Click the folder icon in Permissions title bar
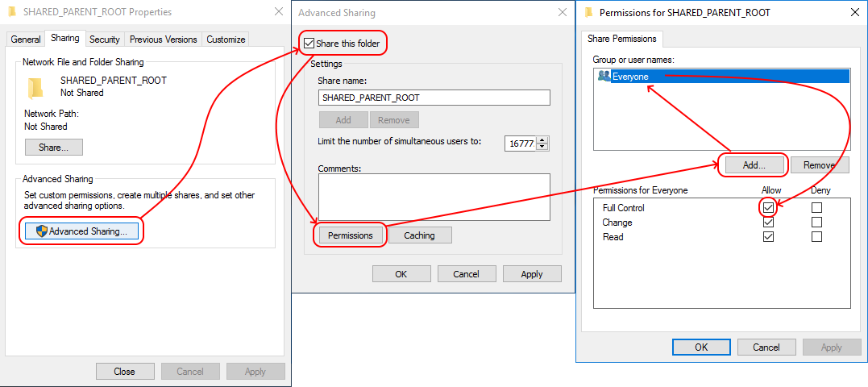Screen dimensions: 868x387 [x=589, y=11]
